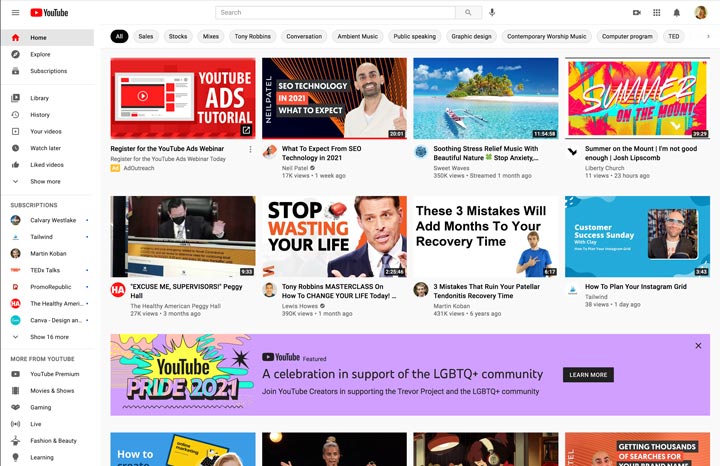The height and width of the screenshot is (466, 720).
Task: Open the 3 Mistakes Patellar Tendonitis video title
Action: [486, 291]
